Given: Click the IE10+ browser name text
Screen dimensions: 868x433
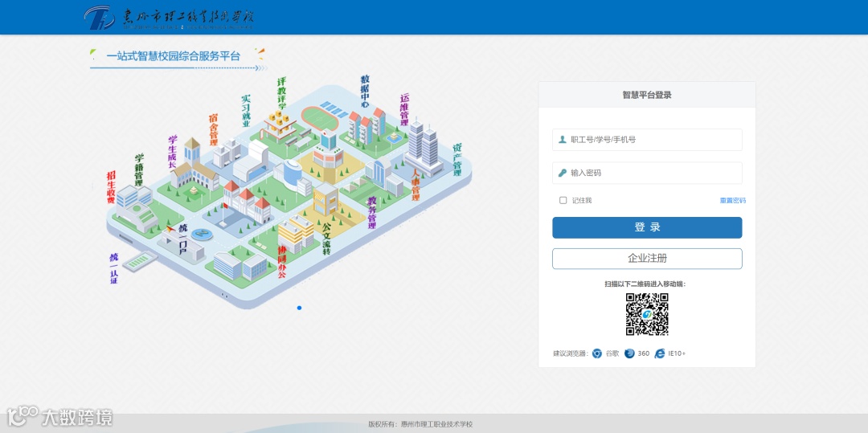Looking at the screenshot, I should coord(677,353).
